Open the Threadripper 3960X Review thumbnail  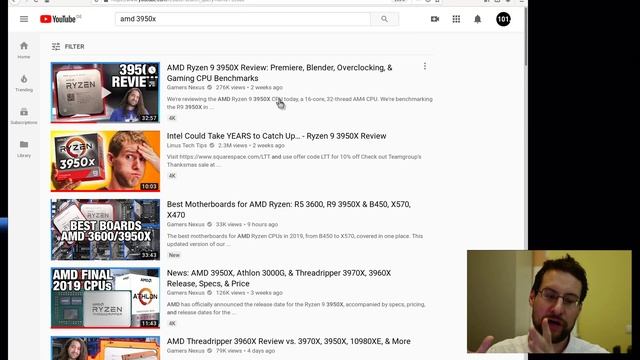105,348
